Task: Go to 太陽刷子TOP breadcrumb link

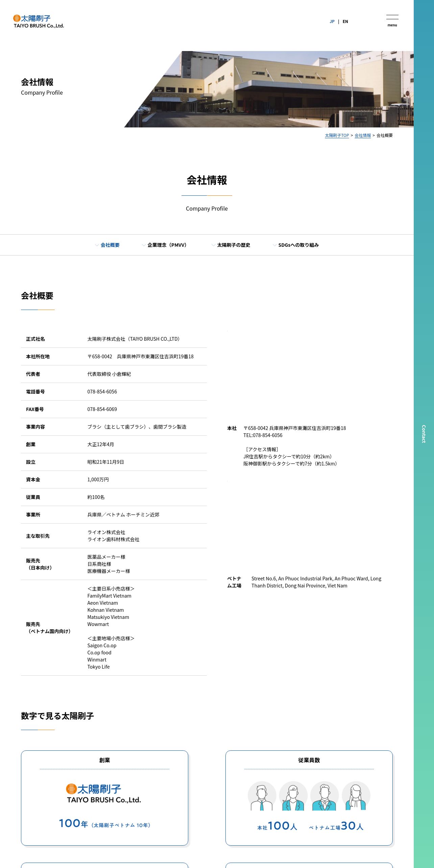Action: [x=337, y=135]
